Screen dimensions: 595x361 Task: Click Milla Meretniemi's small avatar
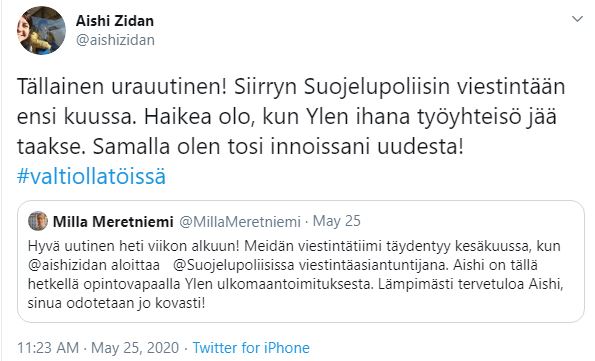tap(38, 221)
